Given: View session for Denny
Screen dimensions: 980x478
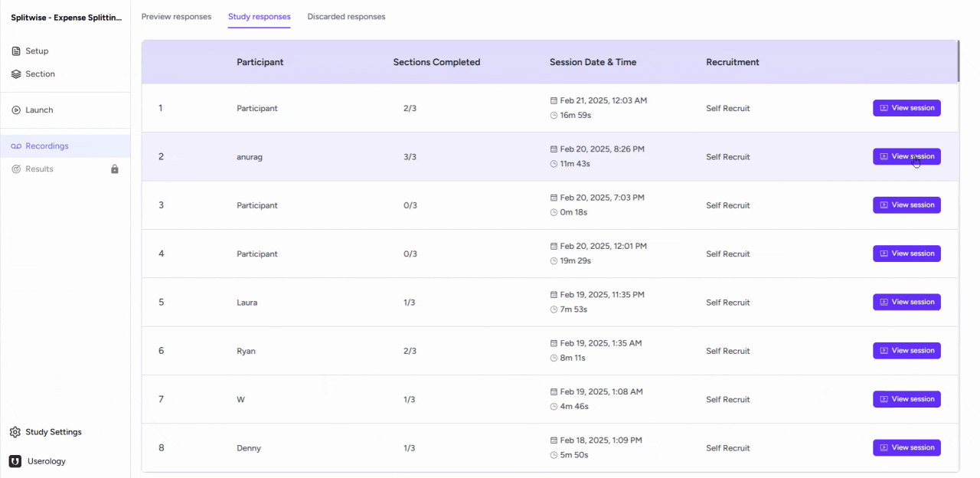Looking at the screenshot, I should pos(906,447).
